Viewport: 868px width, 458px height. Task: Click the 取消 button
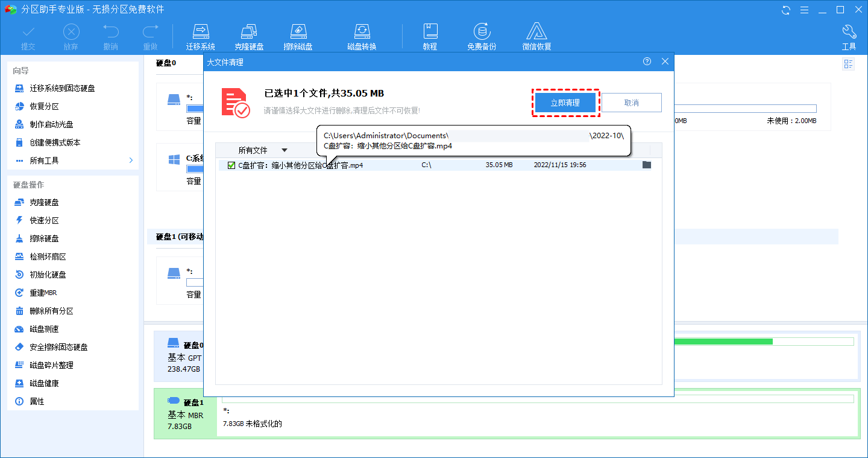[632, 103]
